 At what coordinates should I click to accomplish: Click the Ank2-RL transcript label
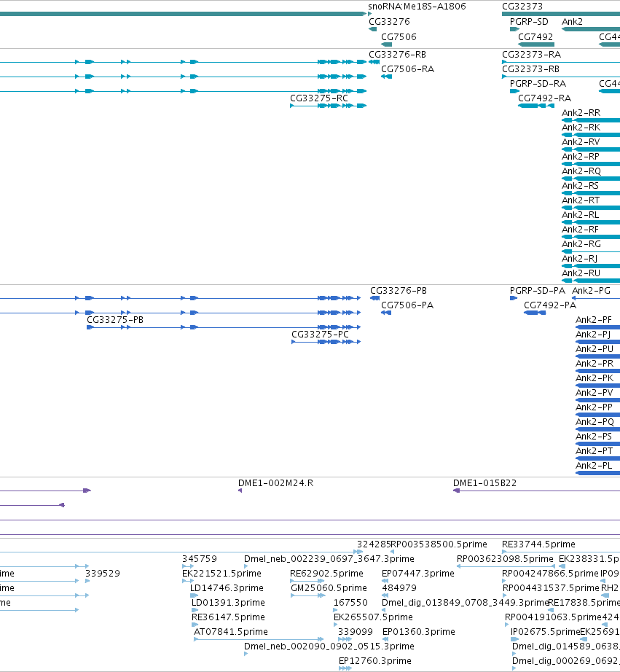pos(580,215)
